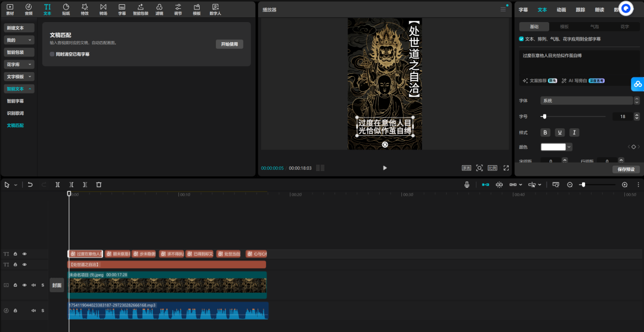Click the 开始使用 start button
This screenshot has width=644, height=332.
tap(230, 44)
